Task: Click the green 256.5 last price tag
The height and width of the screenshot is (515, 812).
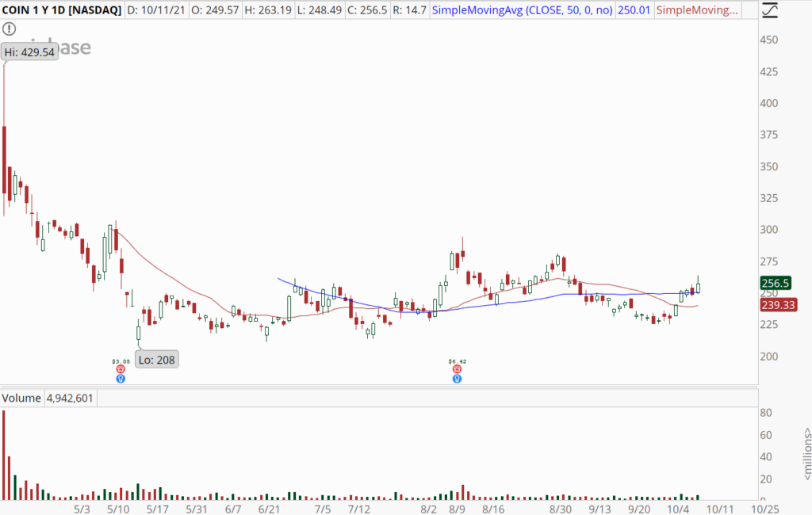Action: (776, 283)
